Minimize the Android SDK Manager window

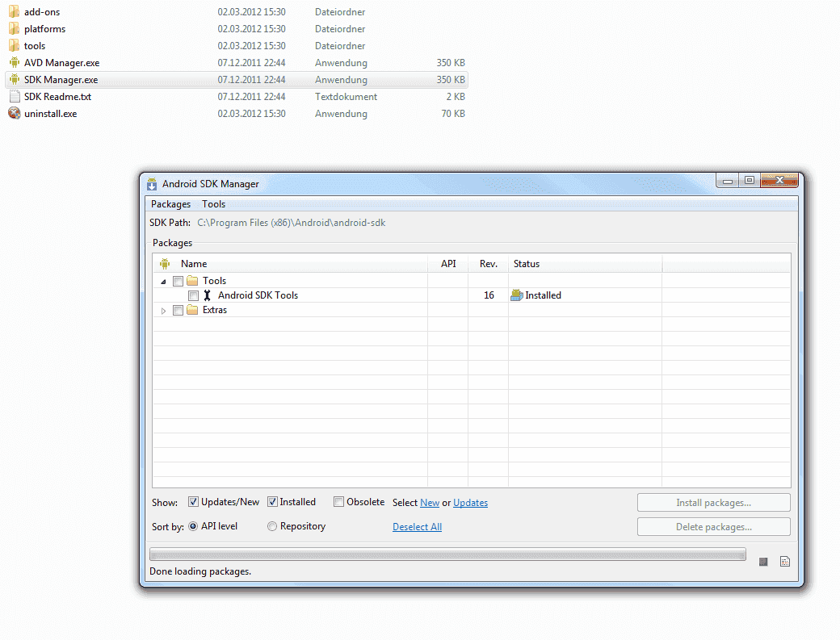coord(728,181)
